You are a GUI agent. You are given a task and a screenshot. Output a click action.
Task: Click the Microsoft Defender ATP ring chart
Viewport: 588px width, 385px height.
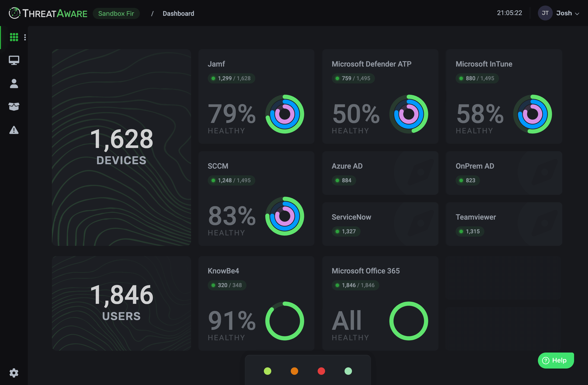tap(409, 114)
